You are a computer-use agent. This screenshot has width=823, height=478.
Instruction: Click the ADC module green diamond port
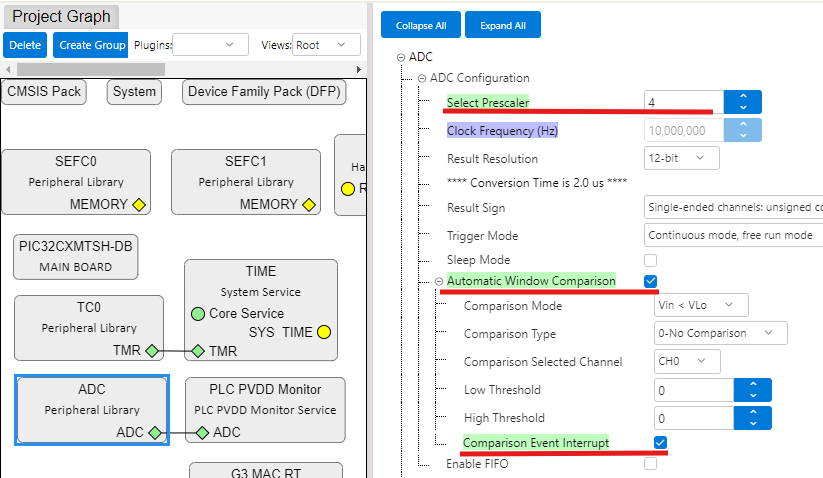pos(155,433)
